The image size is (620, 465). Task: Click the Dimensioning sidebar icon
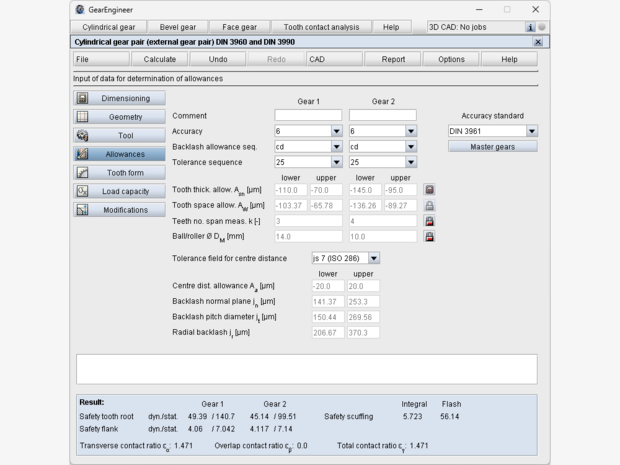point(83,98)
